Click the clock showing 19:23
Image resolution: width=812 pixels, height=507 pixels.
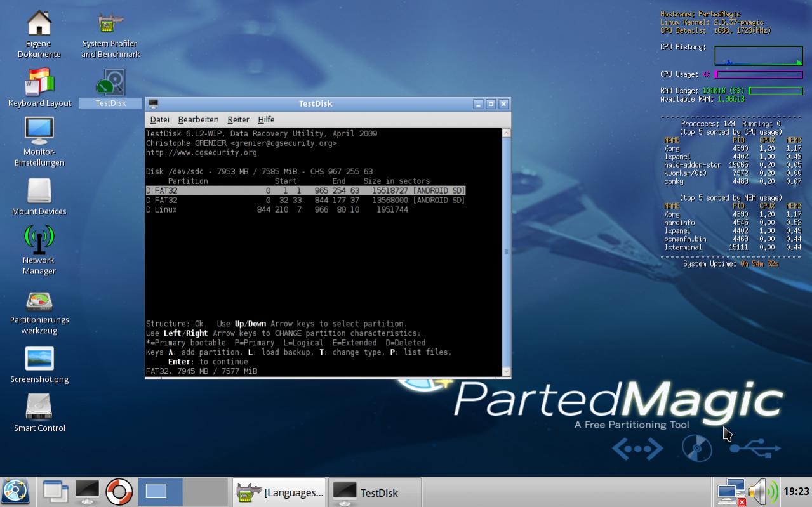(x=796, y=492)
